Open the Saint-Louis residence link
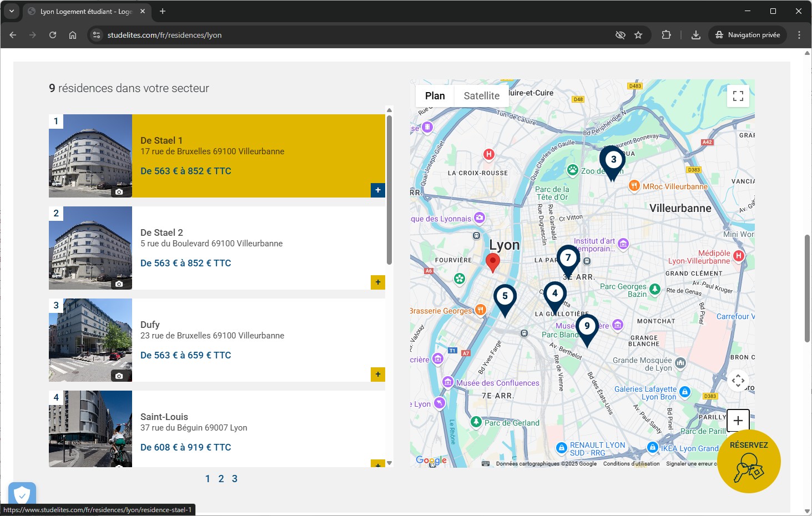 (x=164, y=417)
